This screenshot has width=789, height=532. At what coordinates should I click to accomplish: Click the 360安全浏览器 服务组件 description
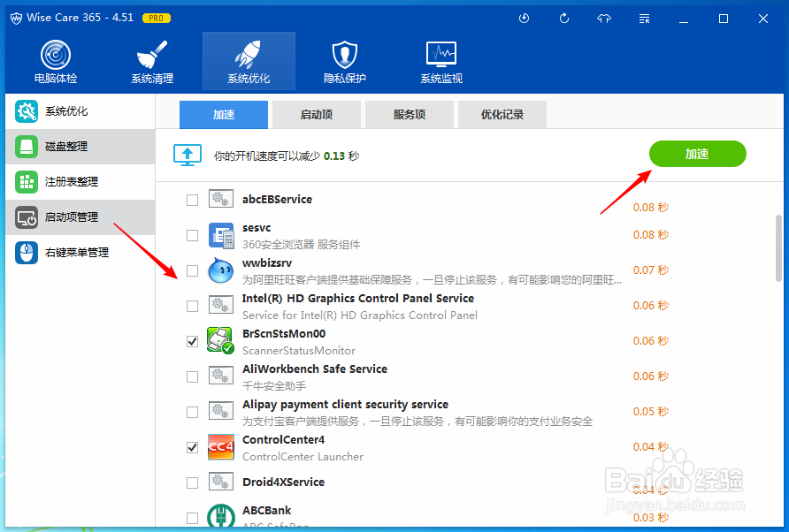coord(302,245)
